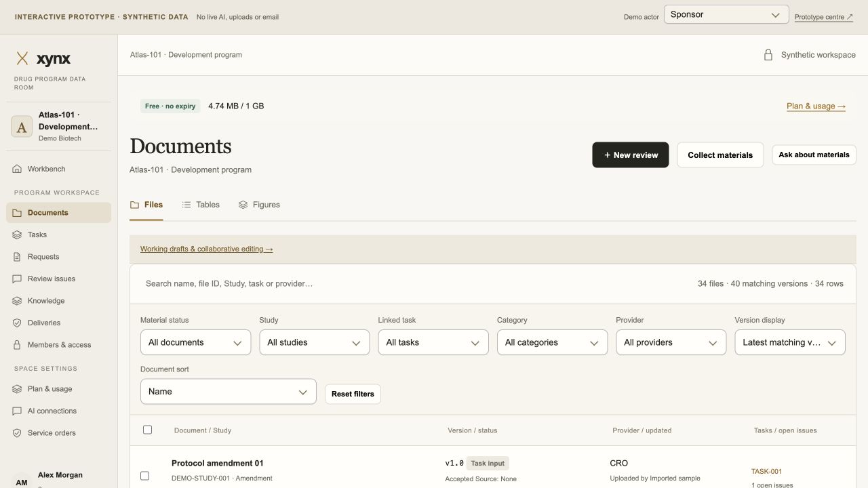Click the Requests document icon

[17, 257]
